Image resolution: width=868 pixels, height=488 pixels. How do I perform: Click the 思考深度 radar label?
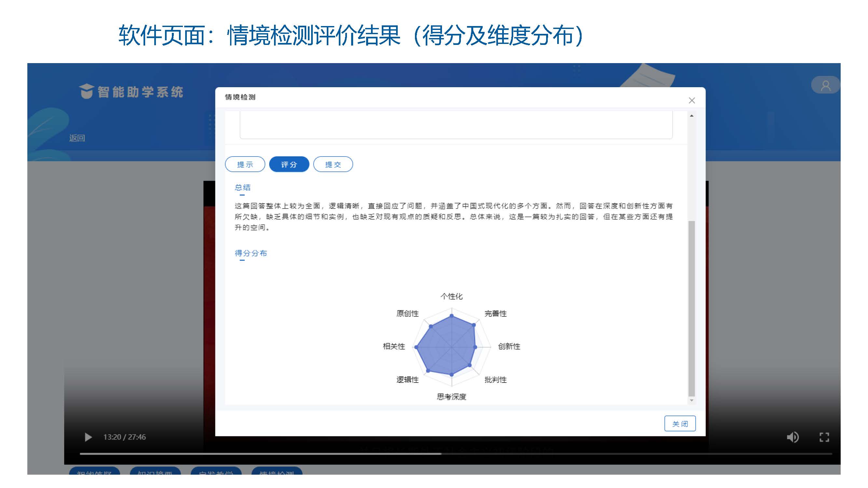pos(451,396)
